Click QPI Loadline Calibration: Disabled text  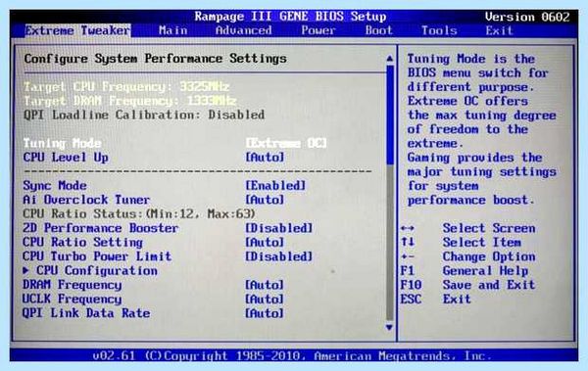(144, 115)
